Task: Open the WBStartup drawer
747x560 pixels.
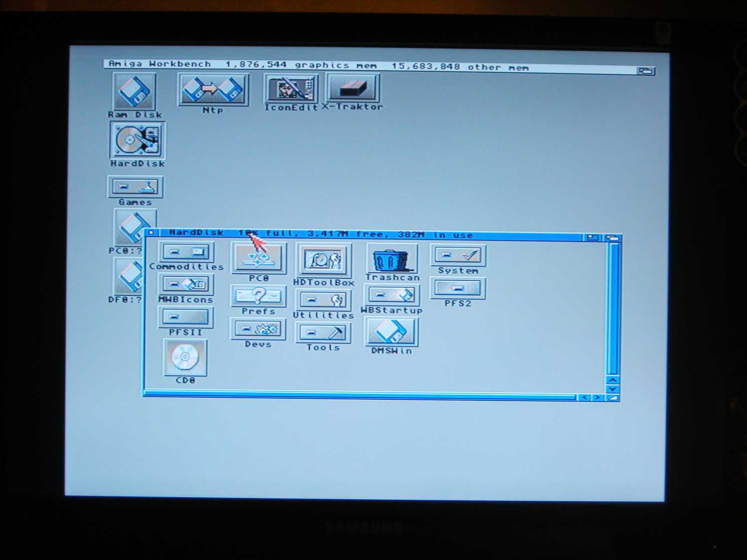Action: (391, 295)
